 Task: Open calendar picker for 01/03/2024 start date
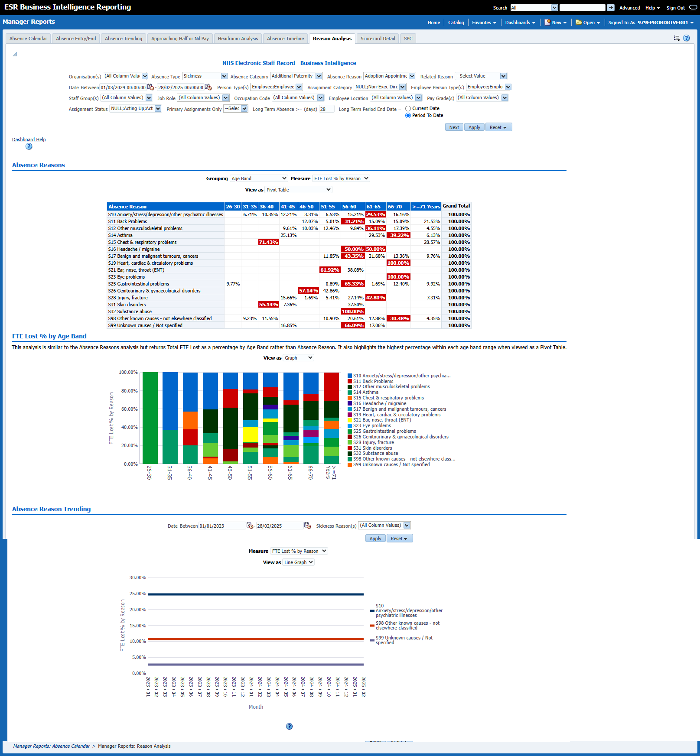click(150, 87)
